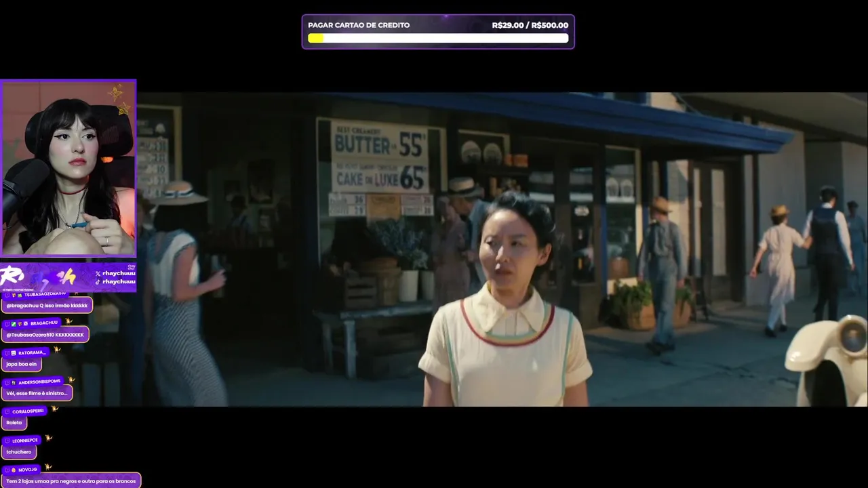
Task: Click the Twitch icon next to ANDERSONBISPOMS
Action: pyautogui.click(x=7, y=382)
